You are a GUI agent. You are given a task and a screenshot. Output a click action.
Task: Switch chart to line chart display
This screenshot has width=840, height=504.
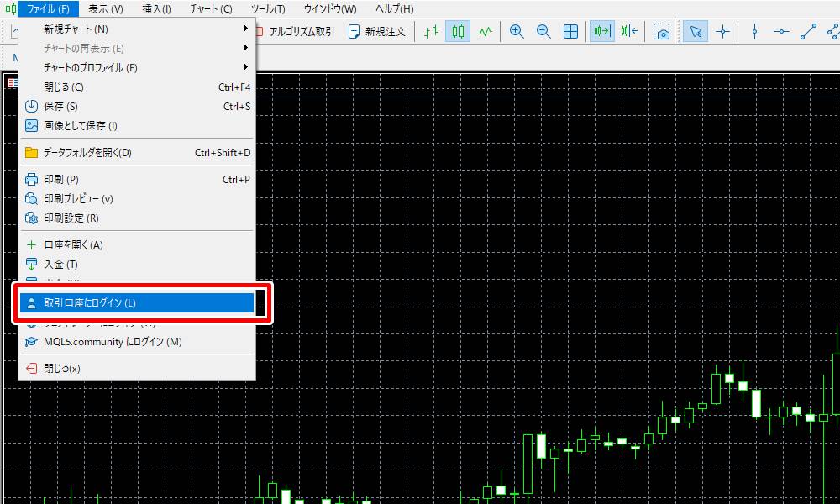pos(485,32)
